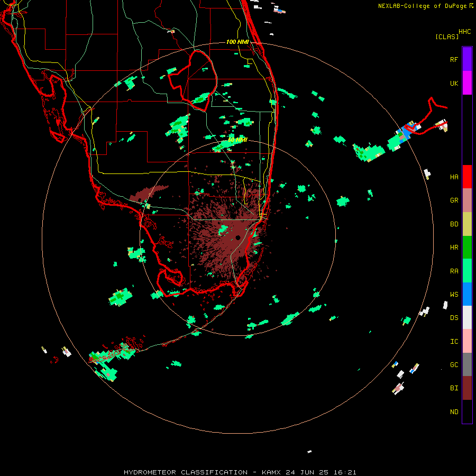476x476 pixels.
Task: Click the IC light pink legend swatch
Action: point(467,341)
